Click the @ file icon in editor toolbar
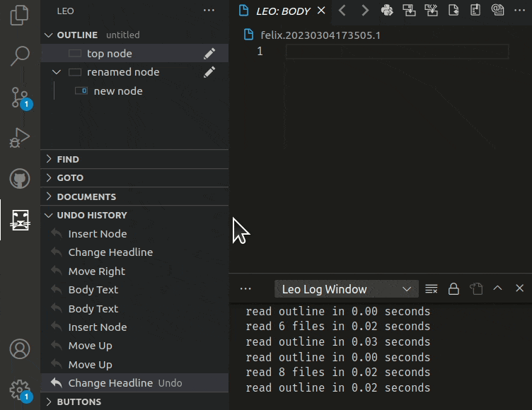Viewport: 532px width, 410px height. pos(497,11)
